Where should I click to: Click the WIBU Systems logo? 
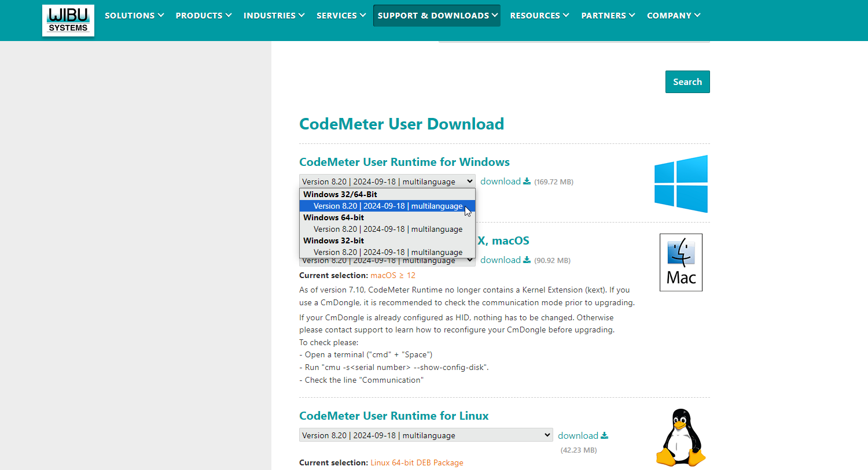(68, 21)
